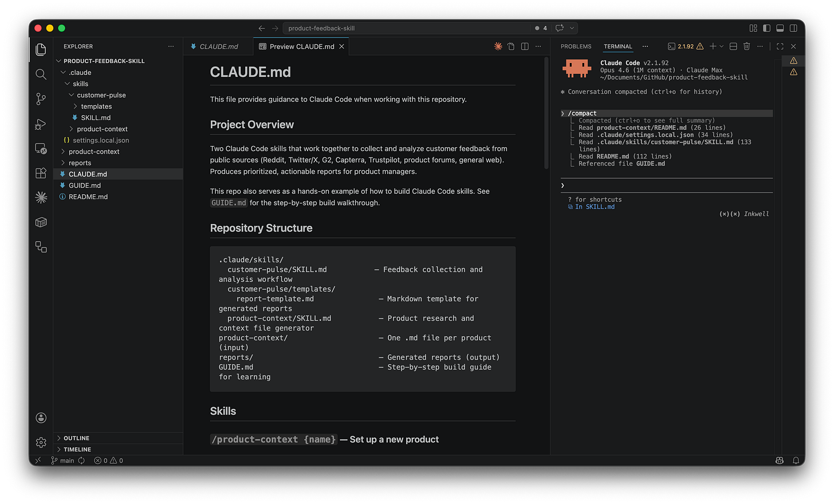The height and width of the screenshot is (504, 834).
Task: Click the Claude starburst icon in the activity bar
Action: [41, 197]
